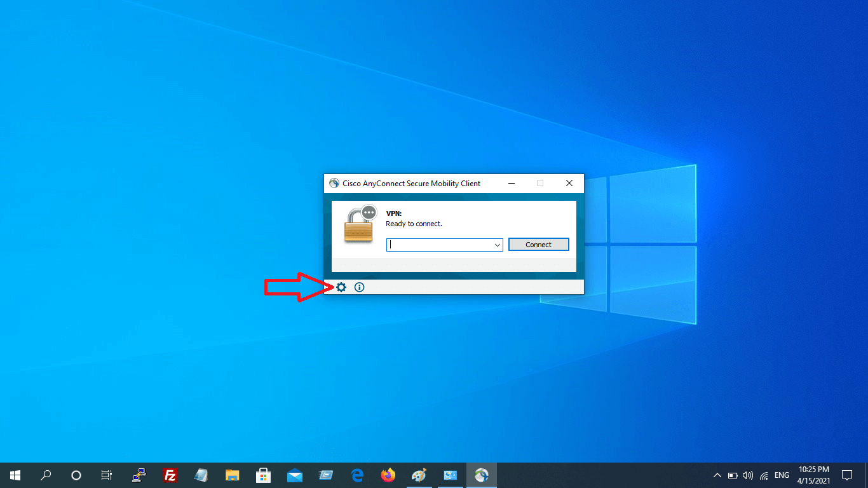Open the Windows Start menu

(x=15, y=475)
